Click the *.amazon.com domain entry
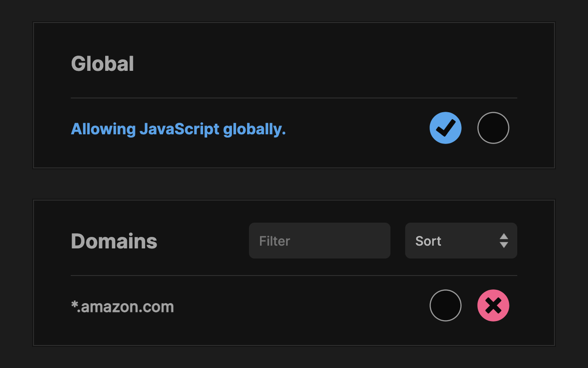This screenshot has width=588, height=368. [122, 305]
